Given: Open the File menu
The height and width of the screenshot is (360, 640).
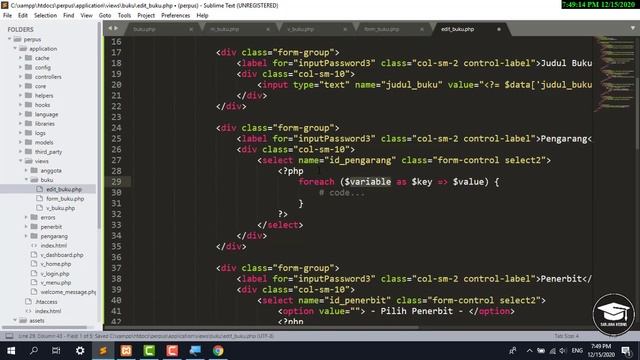Looking at the screenshot, I should click(7, 16).
